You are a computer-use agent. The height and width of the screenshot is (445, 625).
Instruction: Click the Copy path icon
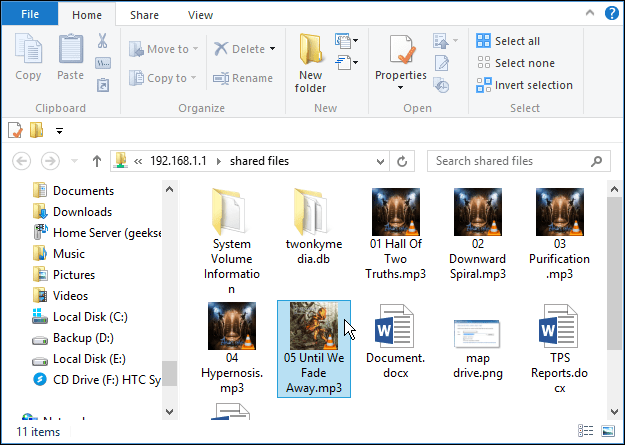(x=103, y=63)
